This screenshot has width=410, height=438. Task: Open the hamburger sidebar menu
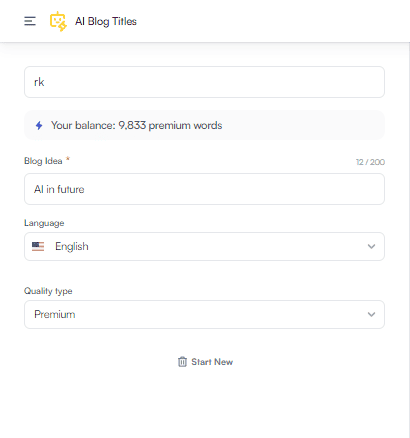30,21
